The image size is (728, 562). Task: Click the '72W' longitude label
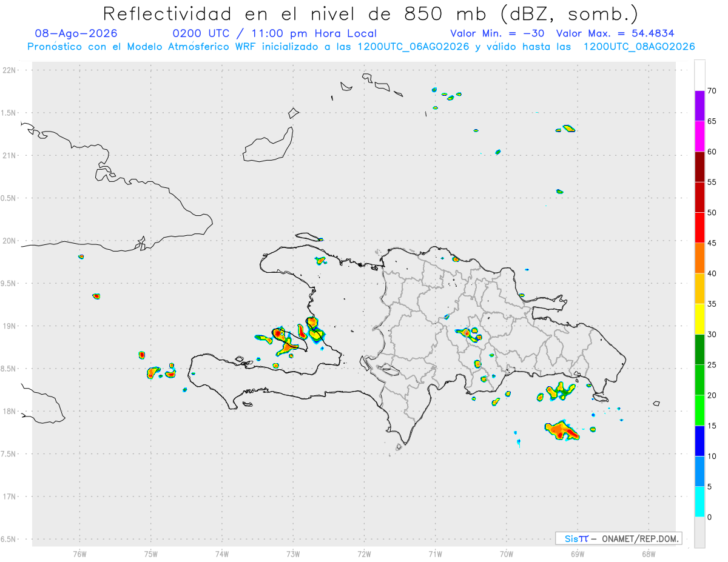click(364, 554)
